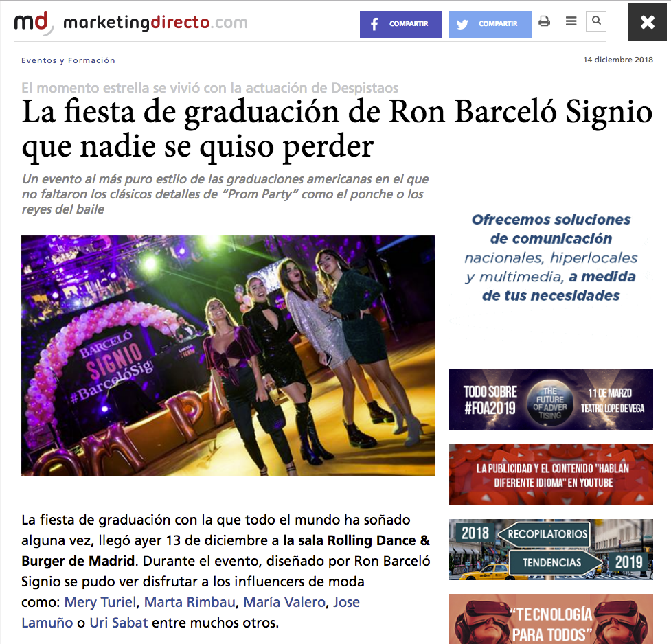Open the hamburger menu
Screen dimensions: 671x644
tap(571, 21)
